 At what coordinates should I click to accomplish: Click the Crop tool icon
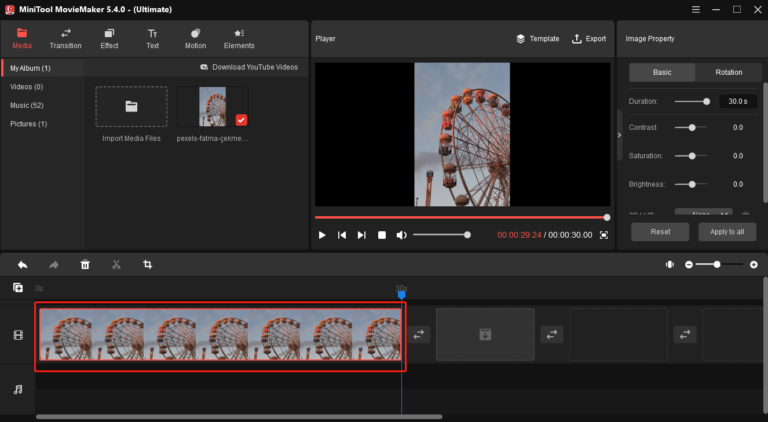(x=147, y=264)
